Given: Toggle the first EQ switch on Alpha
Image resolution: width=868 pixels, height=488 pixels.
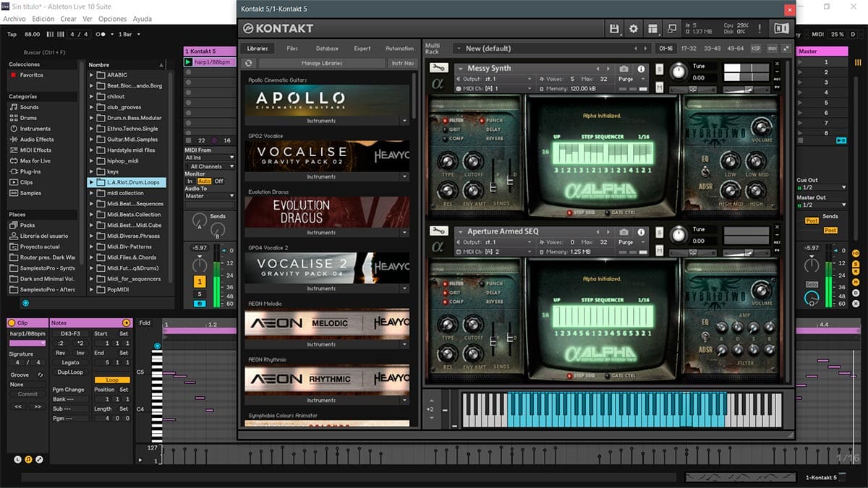Looking at the screenshot, I should click(706, 171).
